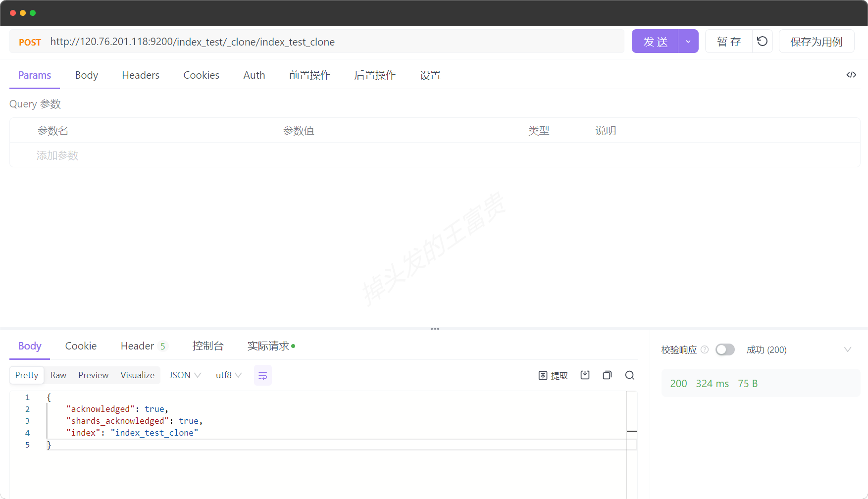The width and height of the screenshot is (868, 499).
Task: Open the Headers tab
Action: click(141, 75)
